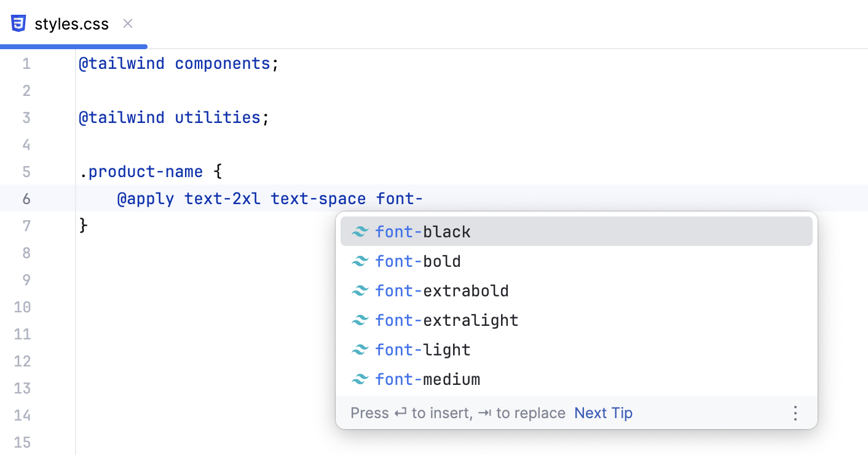Choose font-bold from the completion list
The height and width of the screenshot is (455, 868).
(418, 261)
